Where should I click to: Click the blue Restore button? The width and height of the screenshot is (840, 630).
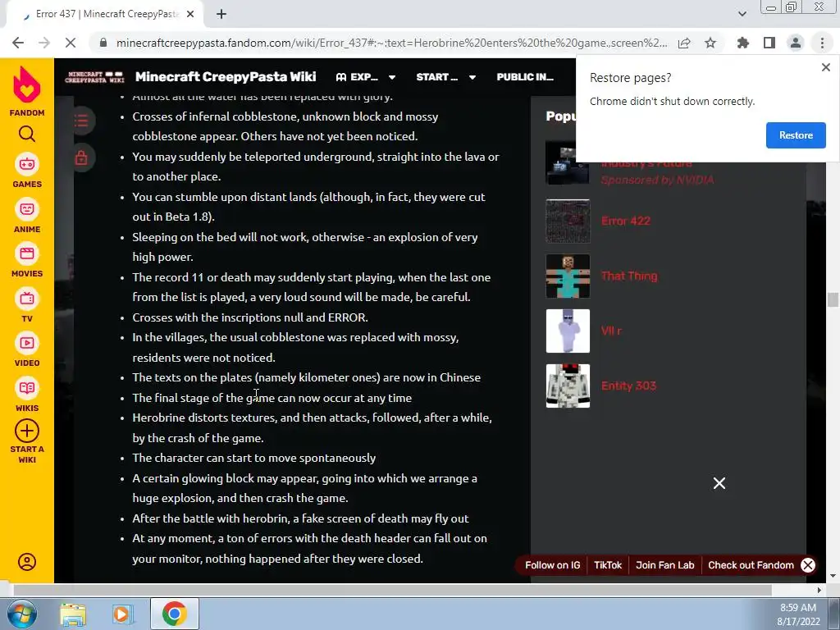click(796, 135)
